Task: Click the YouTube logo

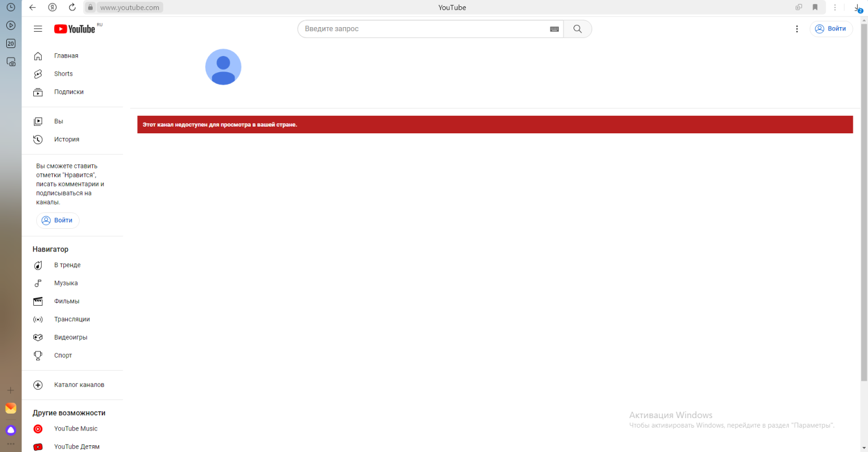Action: (75, 29)
